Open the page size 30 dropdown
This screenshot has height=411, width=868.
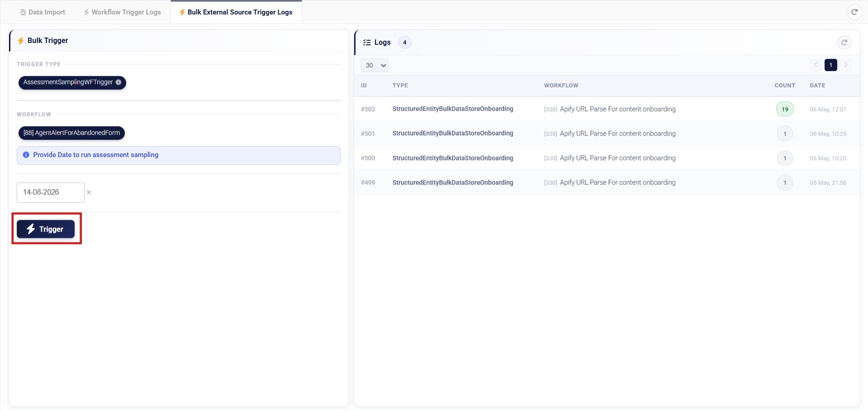click(375, 65)
